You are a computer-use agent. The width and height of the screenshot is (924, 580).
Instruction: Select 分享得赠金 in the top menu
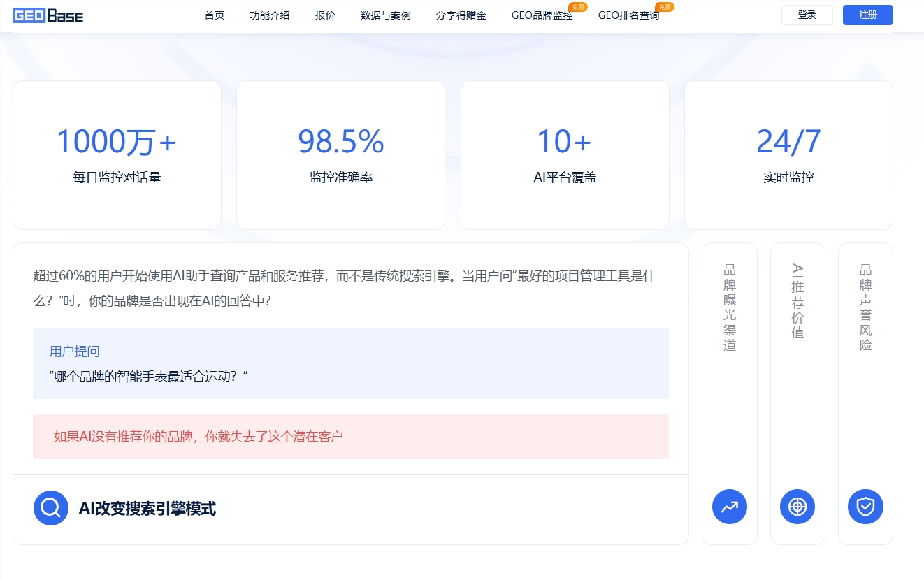[x=460, y=15]
